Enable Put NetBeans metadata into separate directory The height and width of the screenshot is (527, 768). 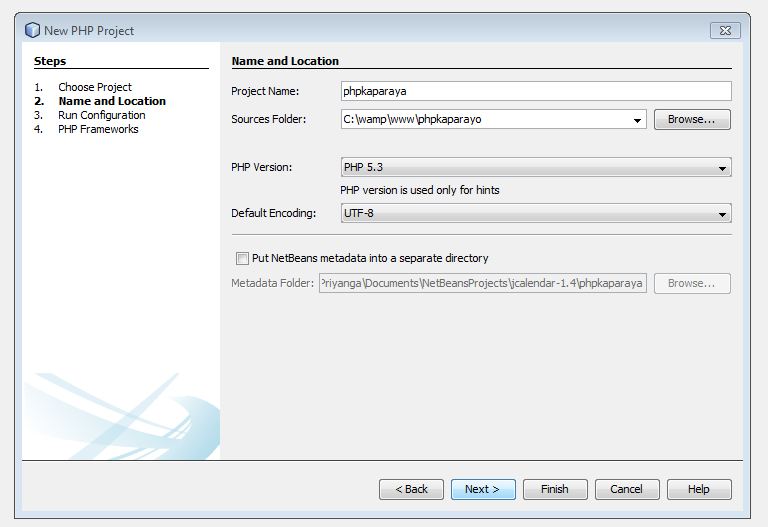[x=242, y=258]
